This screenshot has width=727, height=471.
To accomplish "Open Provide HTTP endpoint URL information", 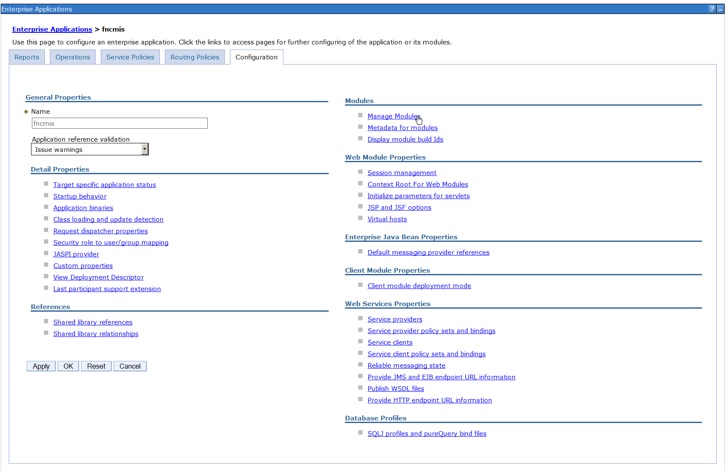I will click(x=430, y=401).
